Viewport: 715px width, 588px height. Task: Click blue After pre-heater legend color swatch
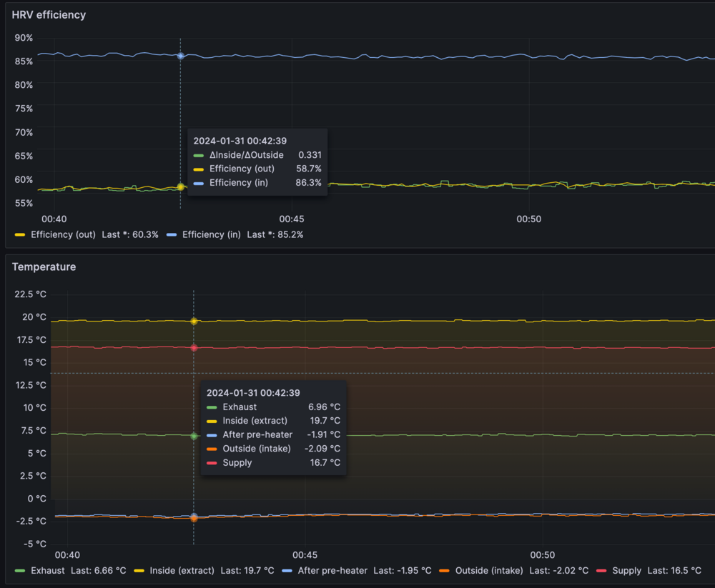287,571
